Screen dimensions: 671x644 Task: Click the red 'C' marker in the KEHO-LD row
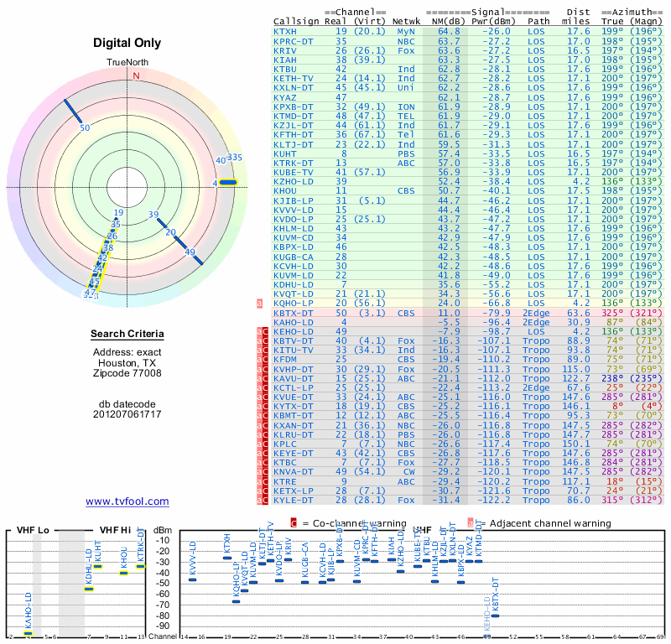pos(265,331)
